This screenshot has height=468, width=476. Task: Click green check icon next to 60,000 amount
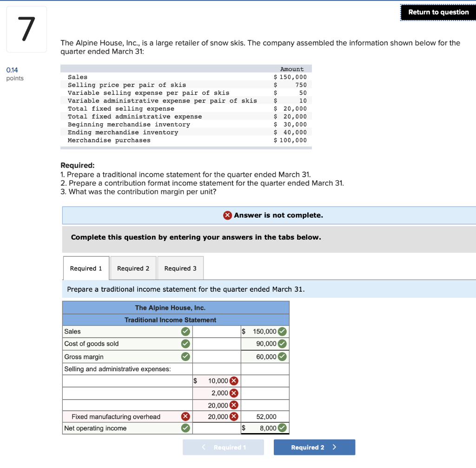[x=282, y=356]
